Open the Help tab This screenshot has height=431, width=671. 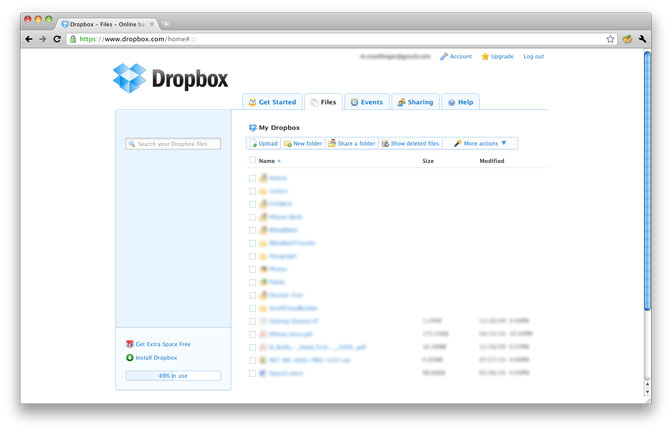tap(460, 102)
